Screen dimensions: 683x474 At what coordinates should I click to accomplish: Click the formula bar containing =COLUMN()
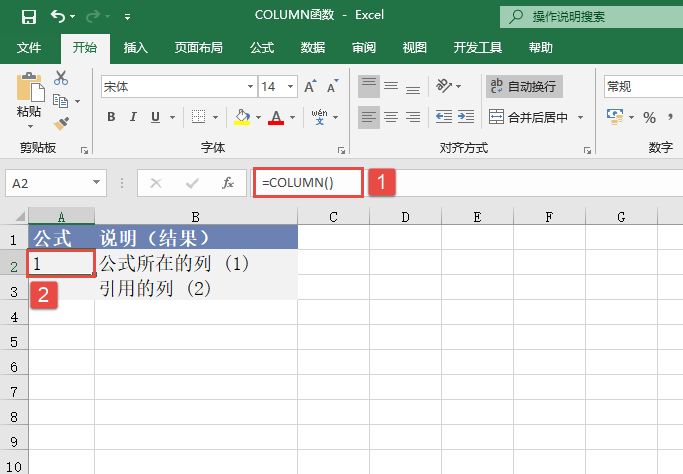(308, 183)
